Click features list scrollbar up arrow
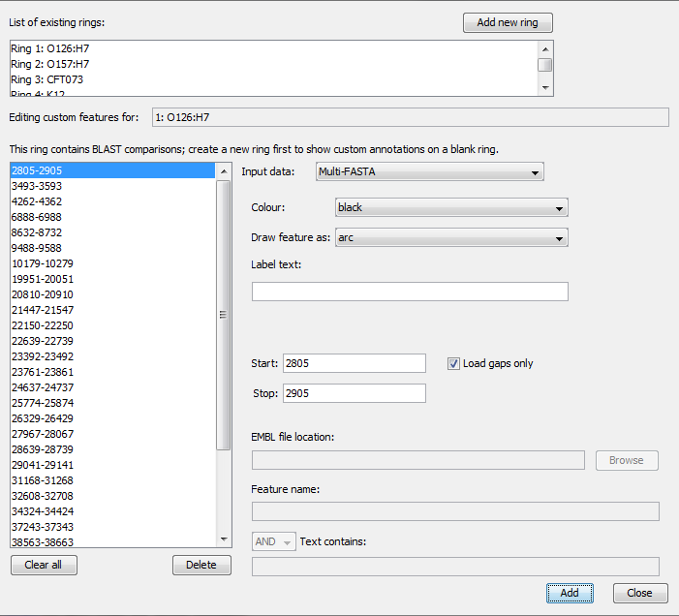This screenshot has width=679, height=616. click(x=224, y=171)
